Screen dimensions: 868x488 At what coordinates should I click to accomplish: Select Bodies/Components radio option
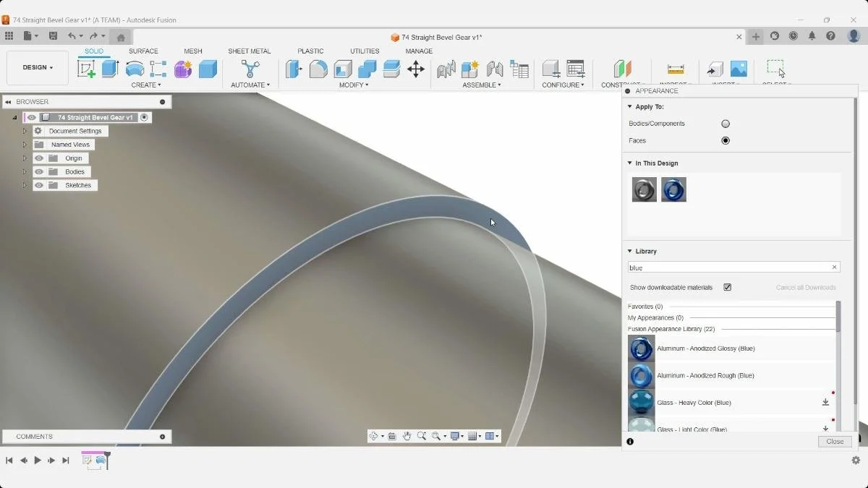tap(726, 124)
